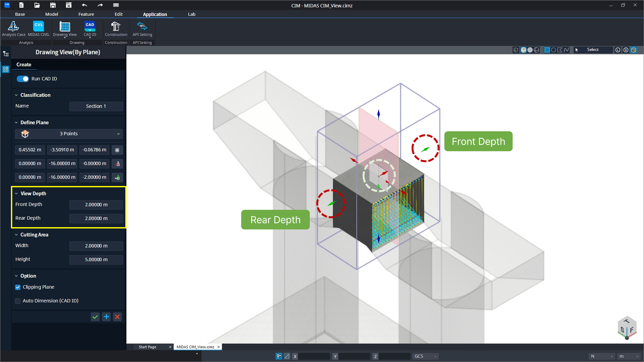
Task: Open the Lab ribbon tab
Action: (192, 14)
